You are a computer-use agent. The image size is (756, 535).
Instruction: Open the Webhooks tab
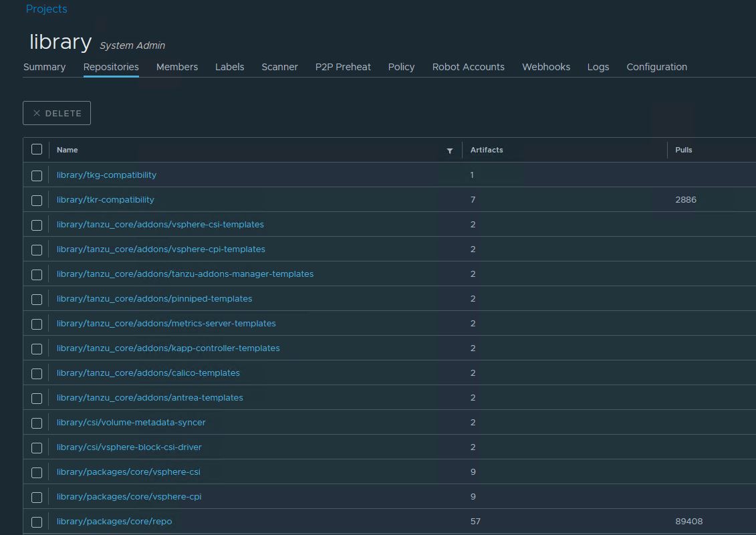click(x=545, y=67)
